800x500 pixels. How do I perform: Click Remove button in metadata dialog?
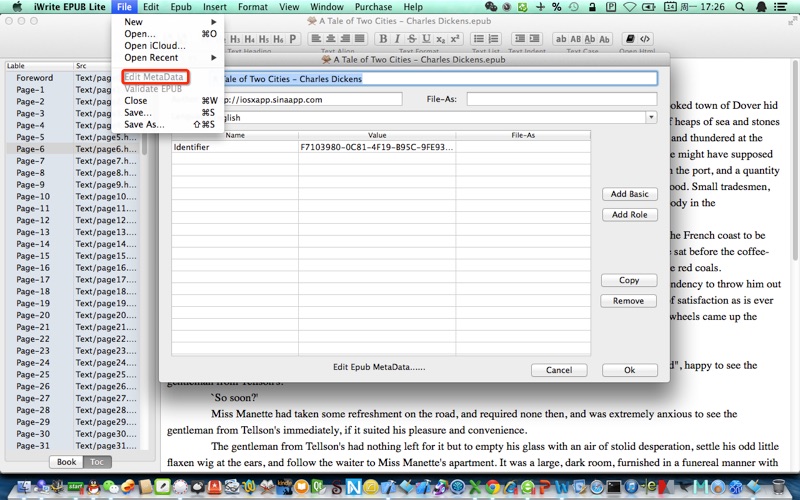pyautogui.click(x=629, y=301)
